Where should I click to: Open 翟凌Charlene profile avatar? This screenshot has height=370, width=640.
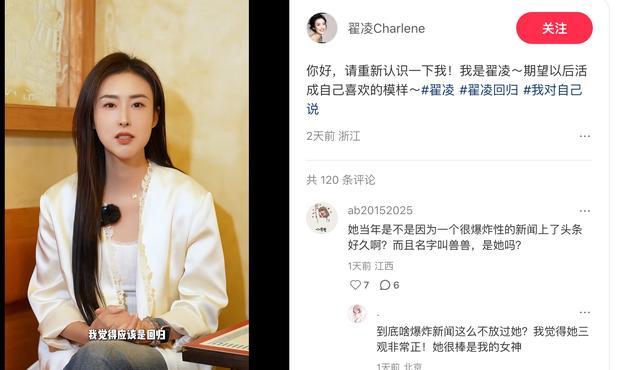(x=322, y=28)
